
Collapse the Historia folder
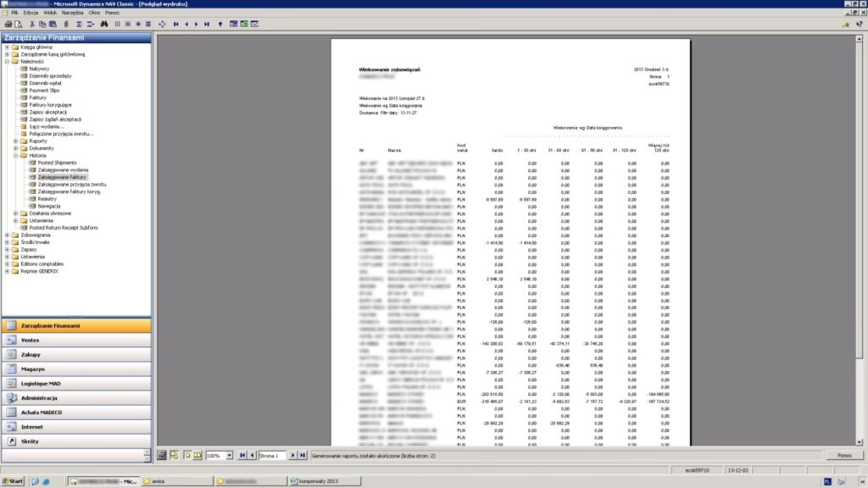(x=16, y=155)
